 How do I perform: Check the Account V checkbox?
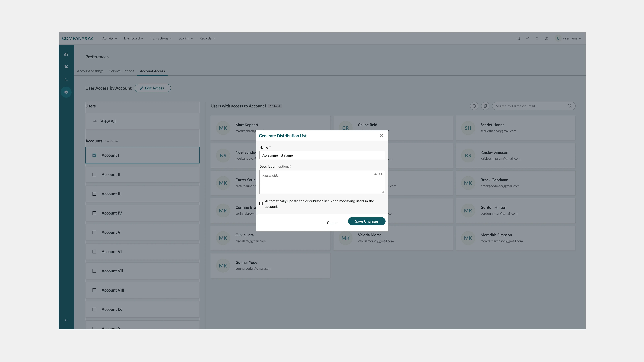point(94,232)
